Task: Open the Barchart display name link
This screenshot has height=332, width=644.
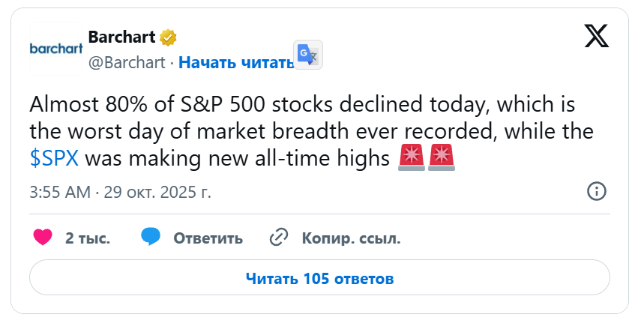Action: click(120, 37)
